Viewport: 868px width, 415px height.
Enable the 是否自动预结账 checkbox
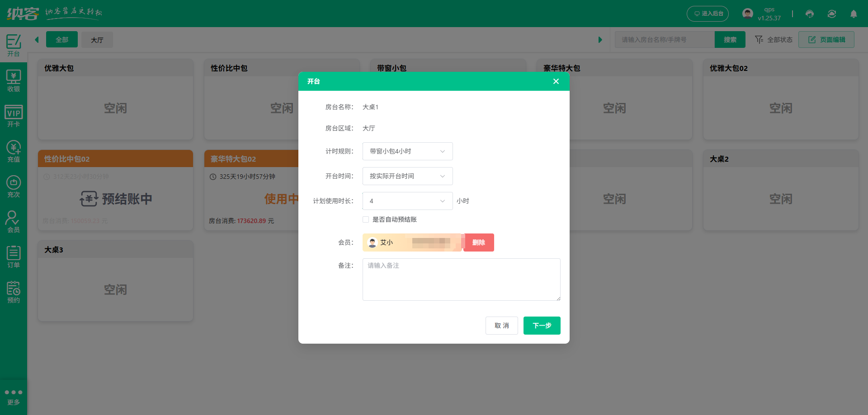click(x=366, y=219)
